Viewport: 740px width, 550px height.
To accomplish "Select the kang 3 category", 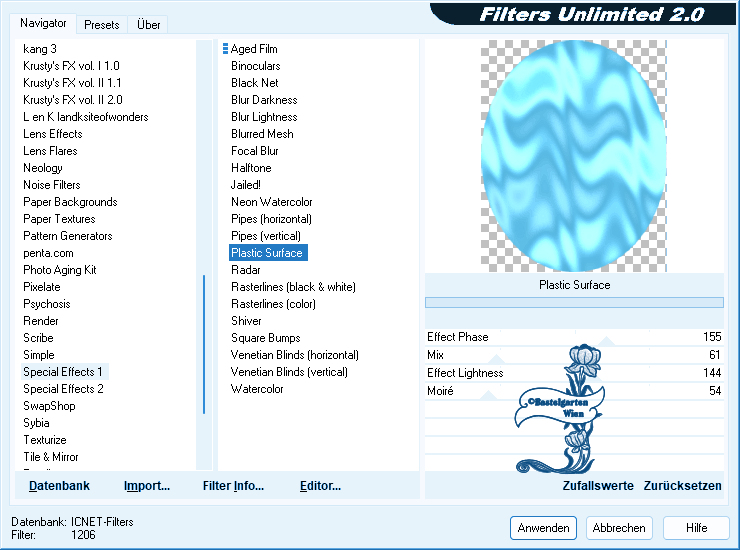I will point(40,49).
